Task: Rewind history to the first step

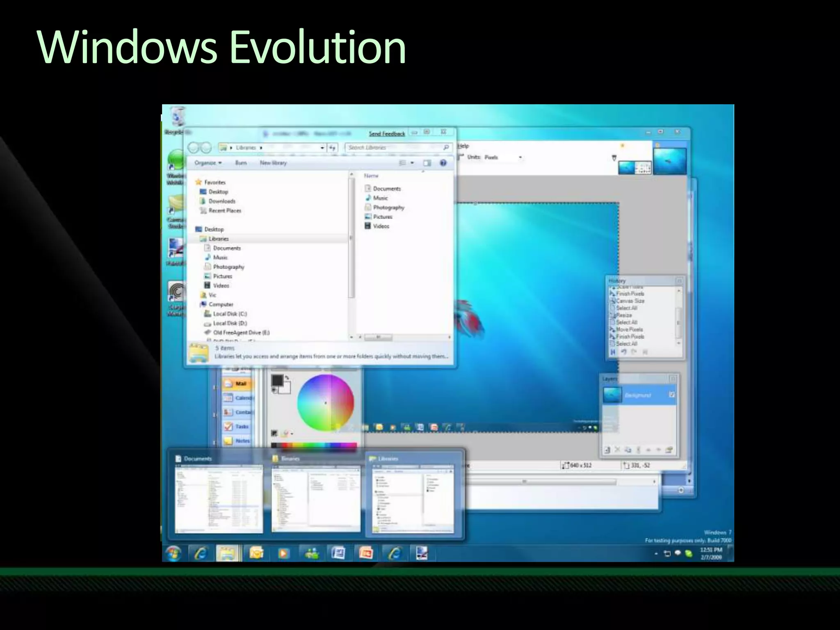Action: click(613, 352)
